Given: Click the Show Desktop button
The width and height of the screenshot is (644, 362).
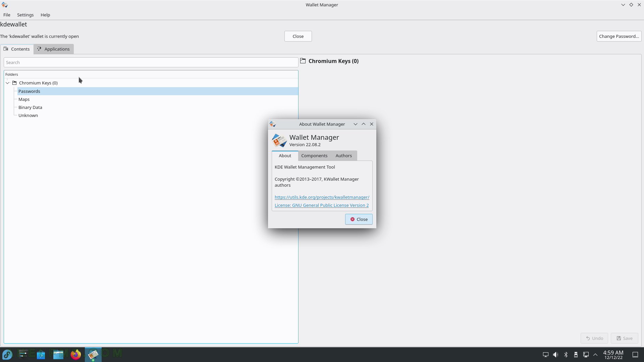Looking at the screenshot, I should point(635,355).
